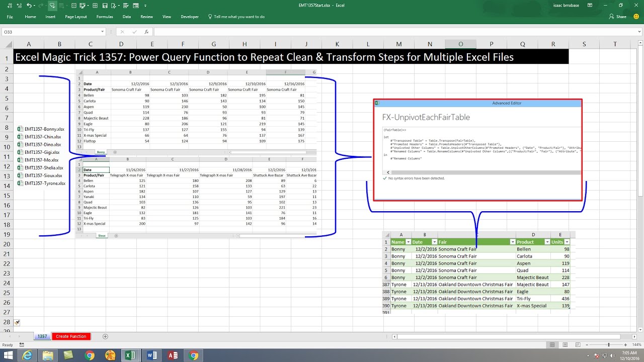
Task: Switch to Page Break Preview in status bar
Action: coord(578,345)
